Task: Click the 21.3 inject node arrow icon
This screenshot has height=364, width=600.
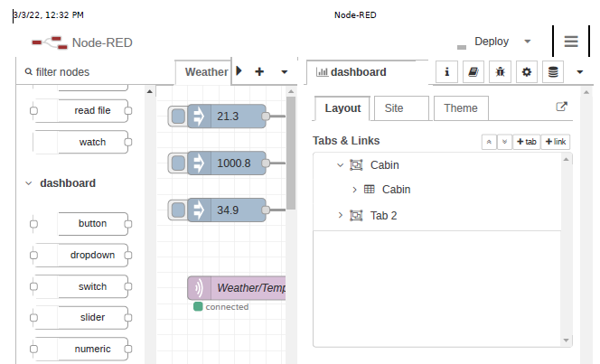Action: pyautogui.click(x=199, y=117)
